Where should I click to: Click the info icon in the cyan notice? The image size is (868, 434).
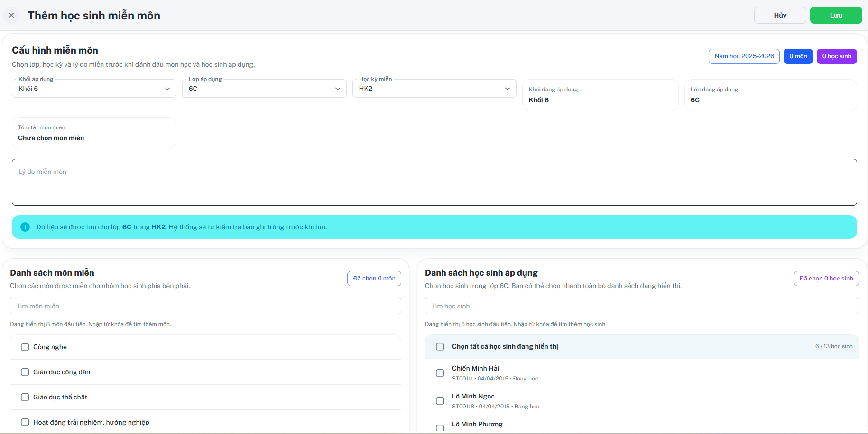coord(25,227)
